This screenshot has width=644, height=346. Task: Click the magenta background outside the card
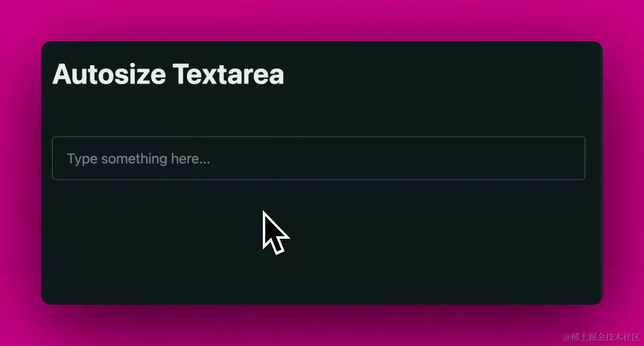322,19
